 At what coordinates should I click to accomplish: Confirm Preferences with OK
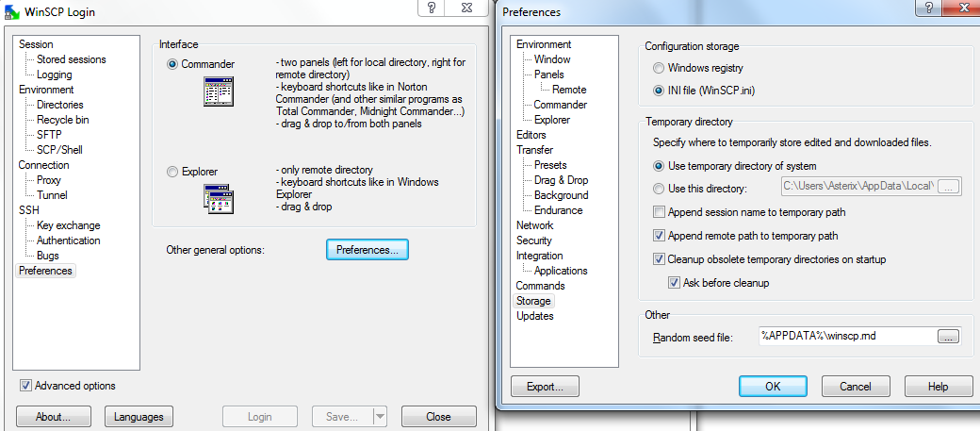(x=773, y=387)
